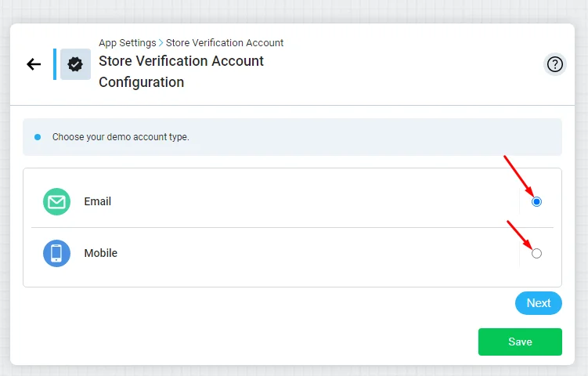Click the Store Verification Account Configuration heading

coord(181,71)
